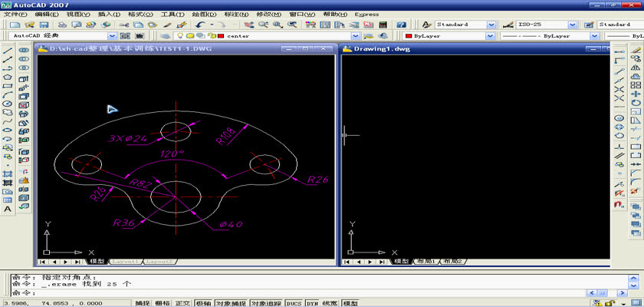This screenshot has width=644, height=307.
Task: Click the Erase tool in Modify toolbar
Action: click(636, 50)
